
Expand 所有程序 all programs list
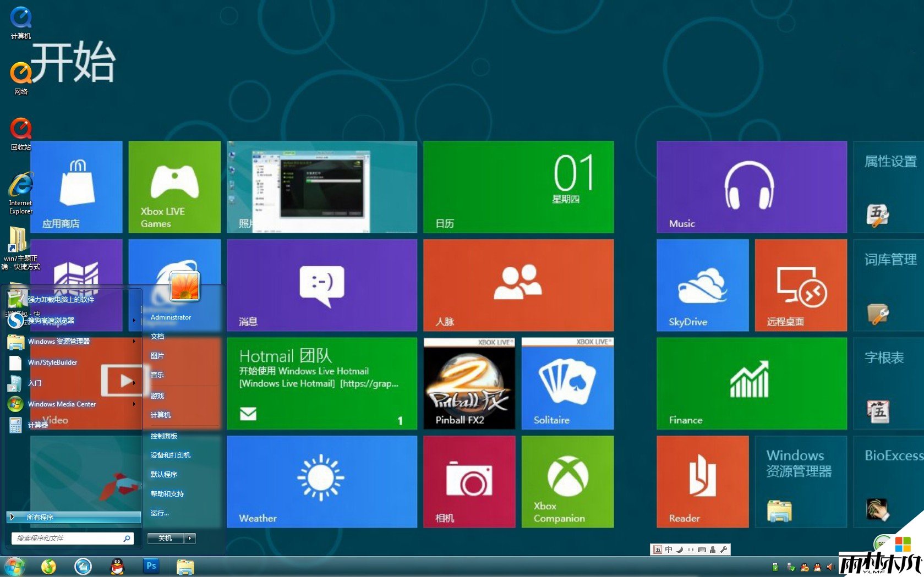click(x=74, y=517)
